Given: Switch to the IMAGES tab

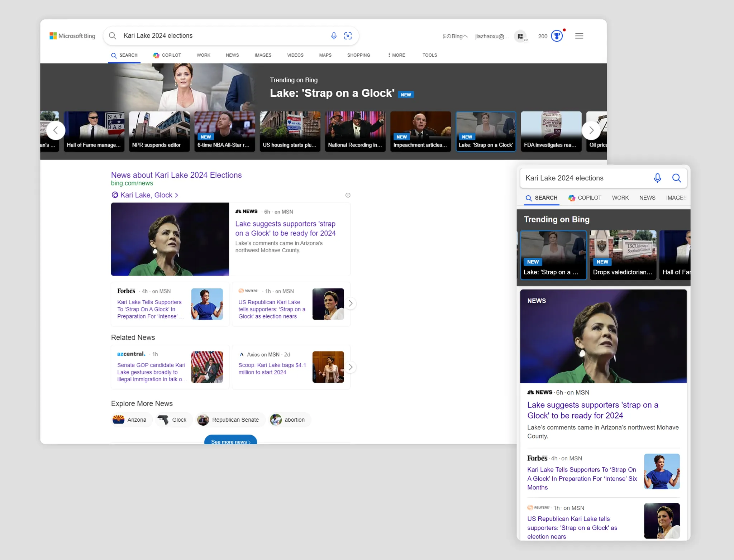Looking at the screenshot, I should (x=263, y=55).
